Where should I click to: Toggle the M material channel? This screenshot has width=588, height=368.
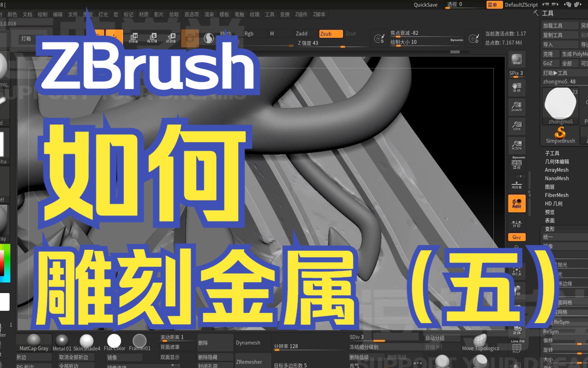[272, 33]
